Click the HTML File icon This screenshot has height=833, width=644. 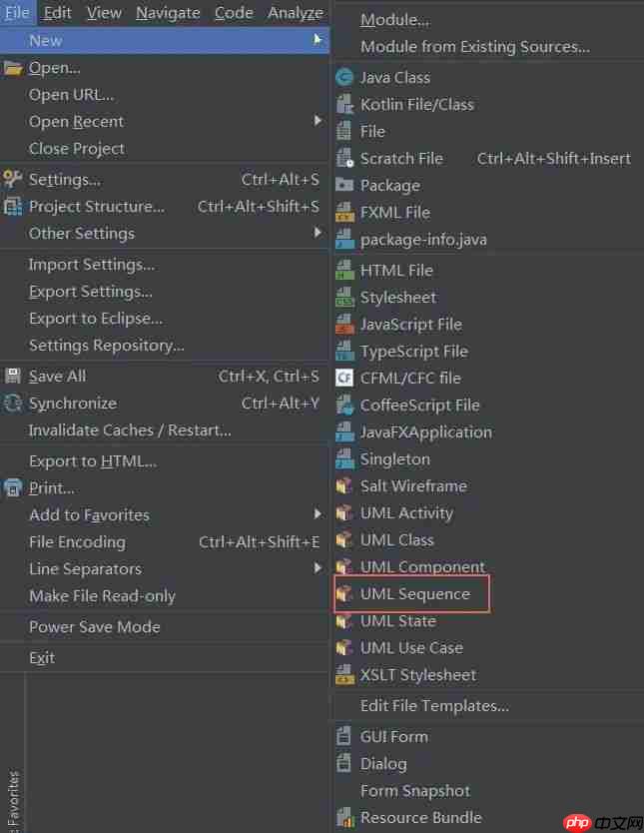344,271
